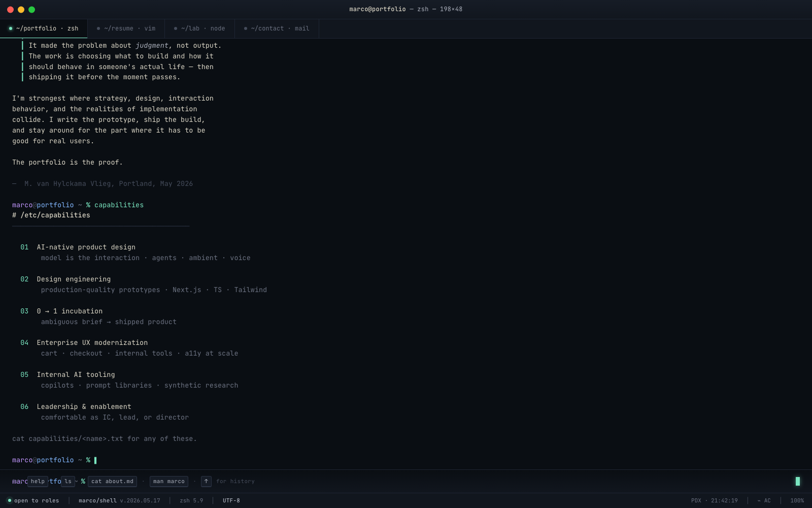Click the empty marco@portfolio prompt above command bar
The image size is (812, 508).
(x=54, y=460)
